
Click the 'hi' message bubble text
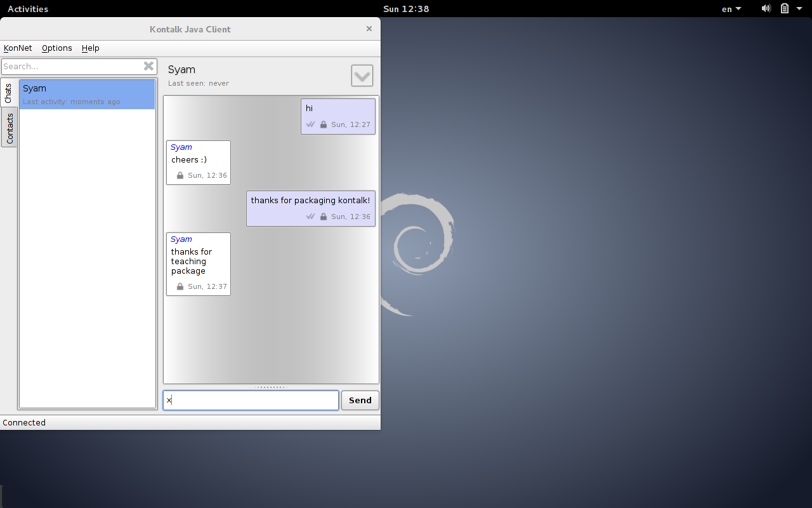click(310, 109)
